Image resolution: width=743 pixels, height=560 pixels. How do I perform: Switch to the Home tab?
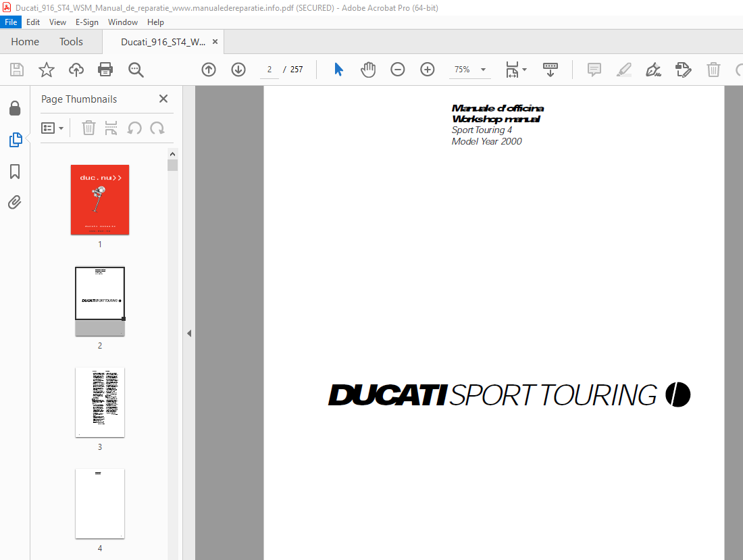(25, 42)
